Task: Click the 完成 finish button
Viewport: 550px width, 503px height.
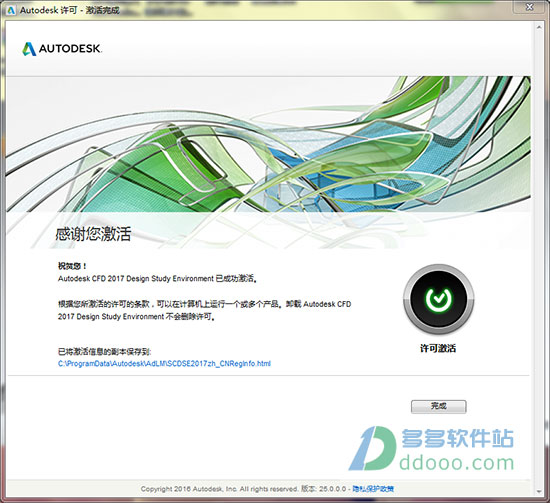Action: 438,407
